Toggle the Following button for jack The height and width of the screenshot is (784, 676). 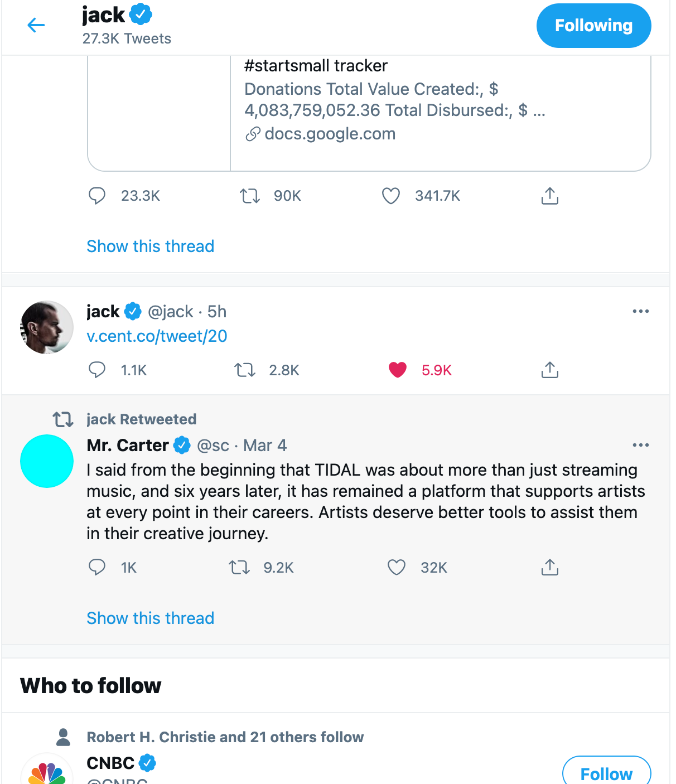click(x=593, y=26)
